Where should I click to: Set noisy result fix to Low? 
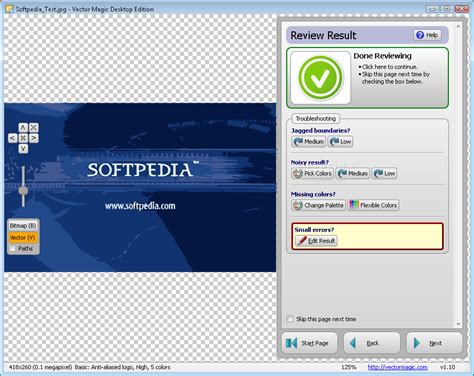click(384, 173)
